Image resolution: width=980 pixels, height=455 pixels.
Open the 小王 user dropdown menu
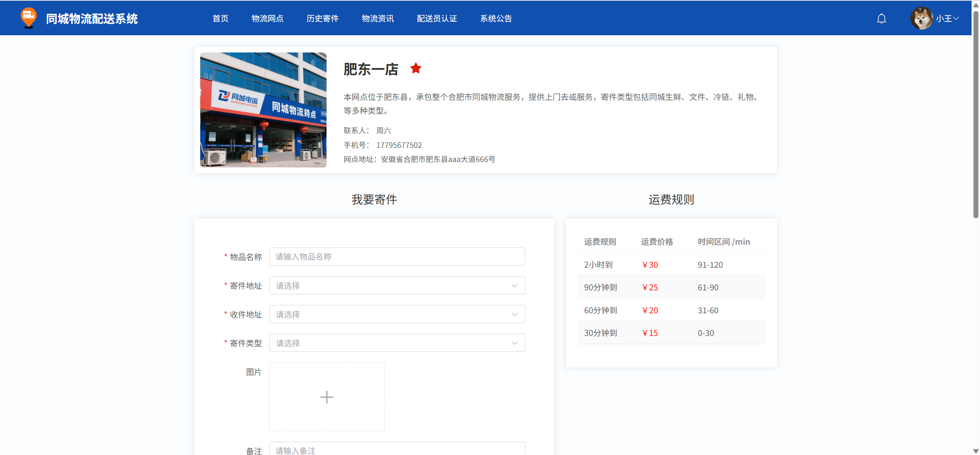click(947, 18)
